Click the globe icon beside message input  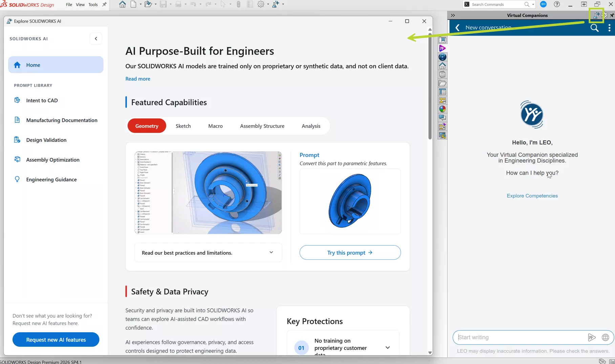606,337
